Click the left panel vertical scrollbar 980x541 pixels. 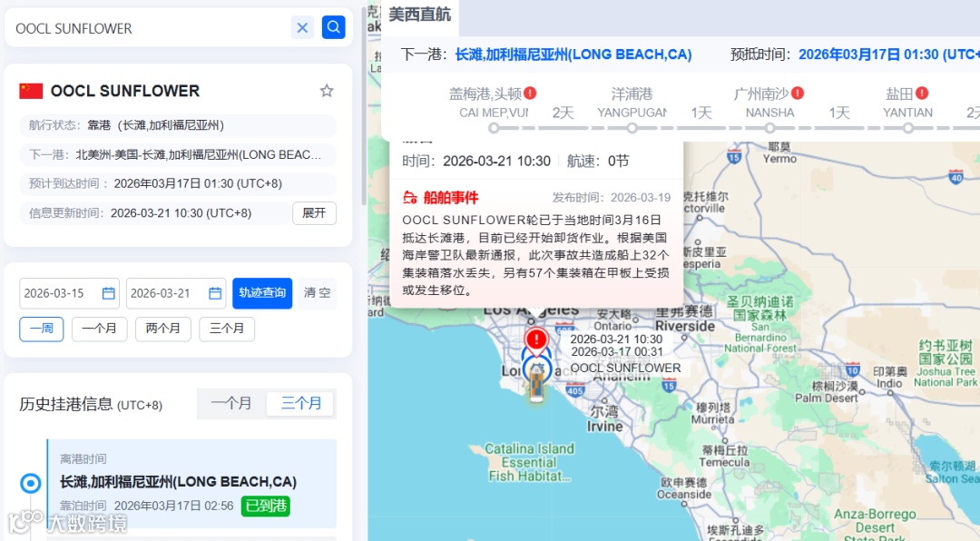(365, 103)
